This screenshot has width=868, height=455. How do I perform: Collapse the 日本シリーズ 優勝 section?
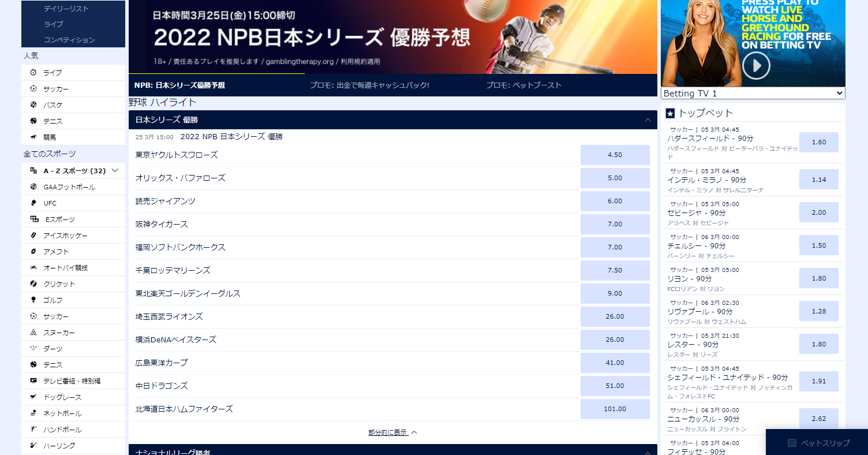(648, 120)
